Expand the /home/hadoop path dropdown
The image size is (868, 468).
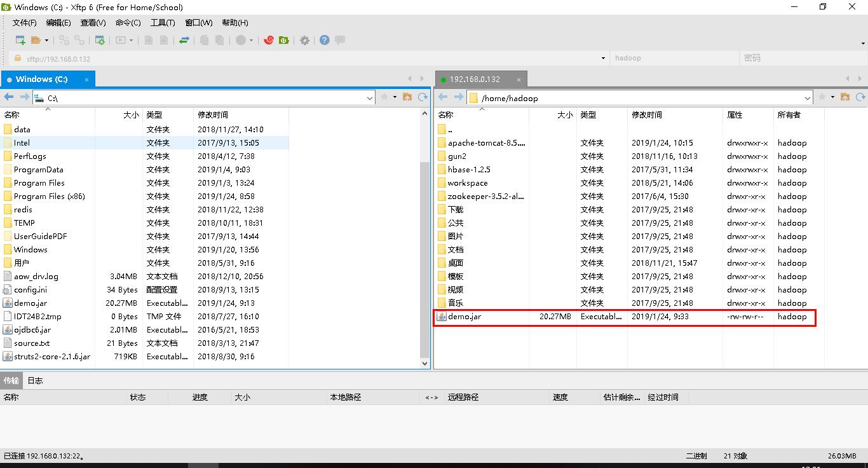point(808,98)
